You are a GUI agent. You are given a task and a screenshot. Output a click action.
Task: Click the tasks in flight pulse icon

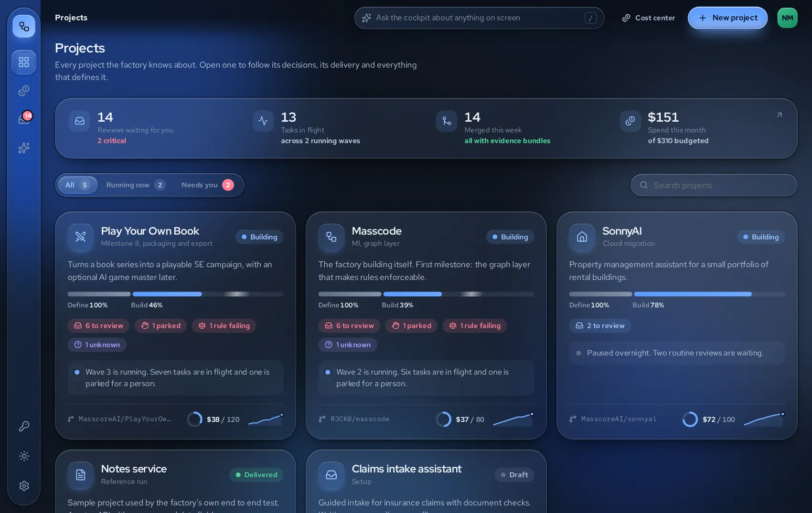(263, 121)
